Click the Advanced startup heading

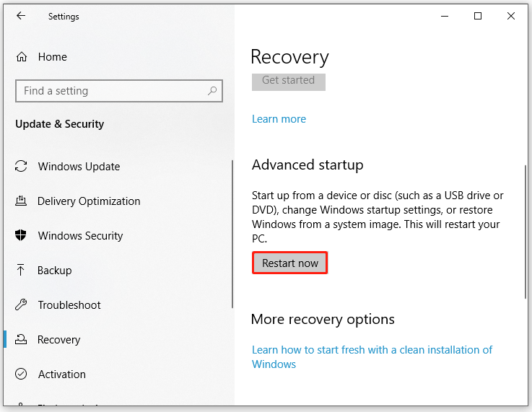[x=308, y=165]
